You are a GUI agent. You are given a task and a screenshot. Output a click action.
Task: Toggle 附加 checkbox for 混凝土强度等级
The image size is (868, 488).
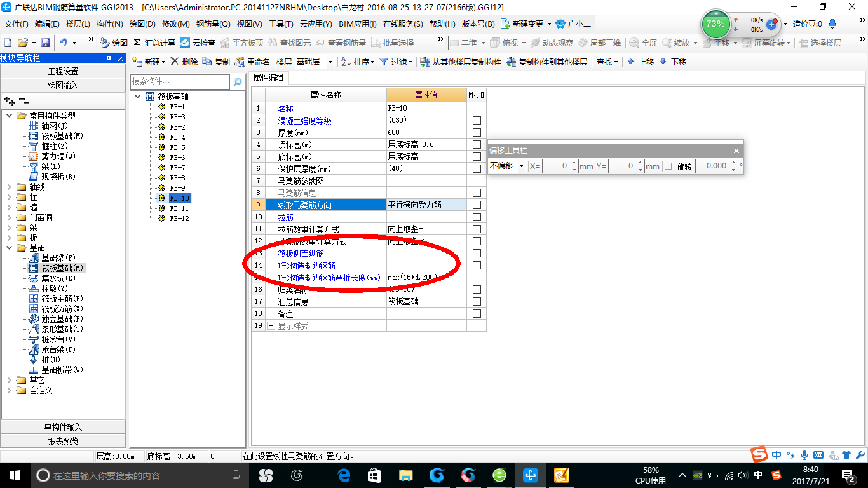(x=477, y=121)
